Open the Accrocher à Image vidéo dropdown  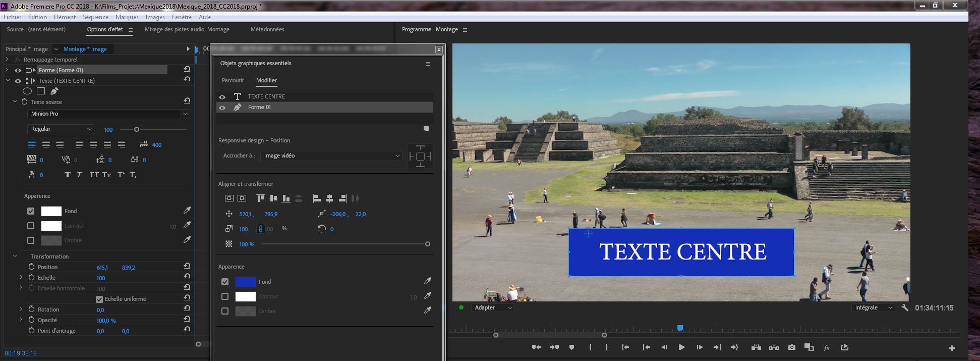(331, 156)
